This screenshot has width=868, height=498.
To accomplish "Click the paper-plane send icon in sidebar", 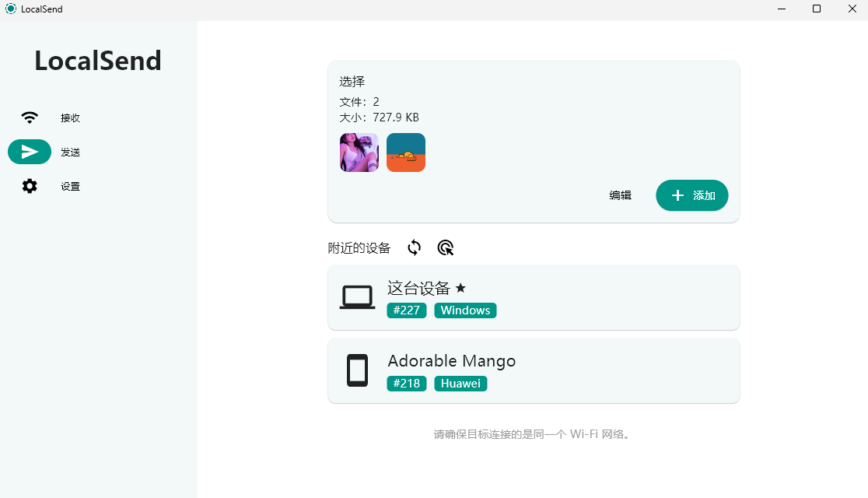I will coord(30,152).
